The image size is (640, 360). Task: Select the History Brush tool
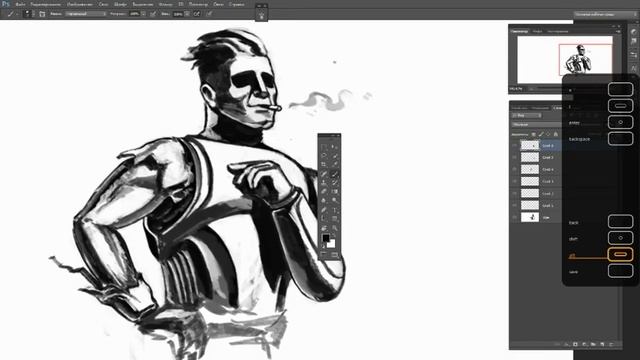pyautogui.click(x=335, y=182)
